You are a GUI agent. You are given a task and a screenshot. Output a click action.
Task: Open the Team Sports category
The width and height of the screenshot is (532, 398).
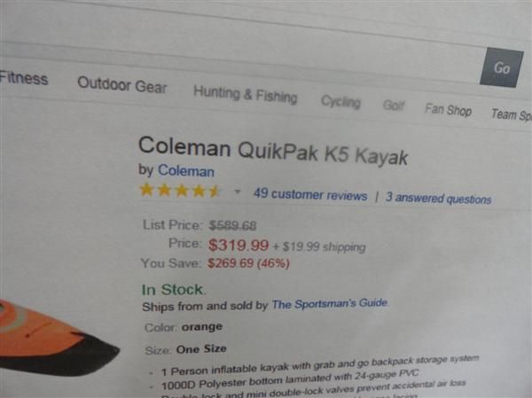pyautogui.click(x=510, y=113)
